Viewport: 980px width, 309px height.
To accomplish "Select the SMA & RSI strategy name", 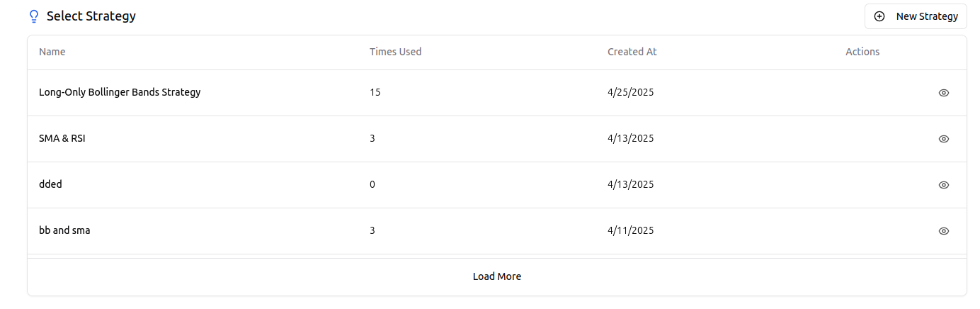I will tap(62, 138).
